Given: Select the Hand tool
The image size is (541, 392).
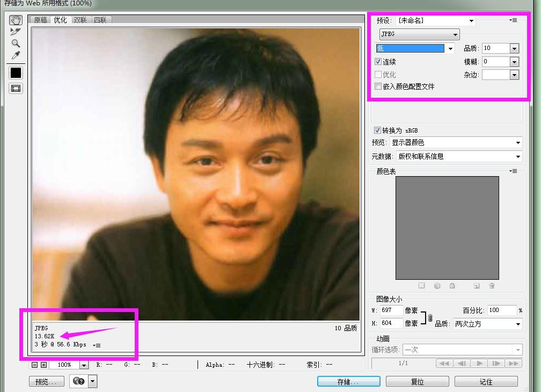Looking at the screenshot, I should (x=16, y=20).
